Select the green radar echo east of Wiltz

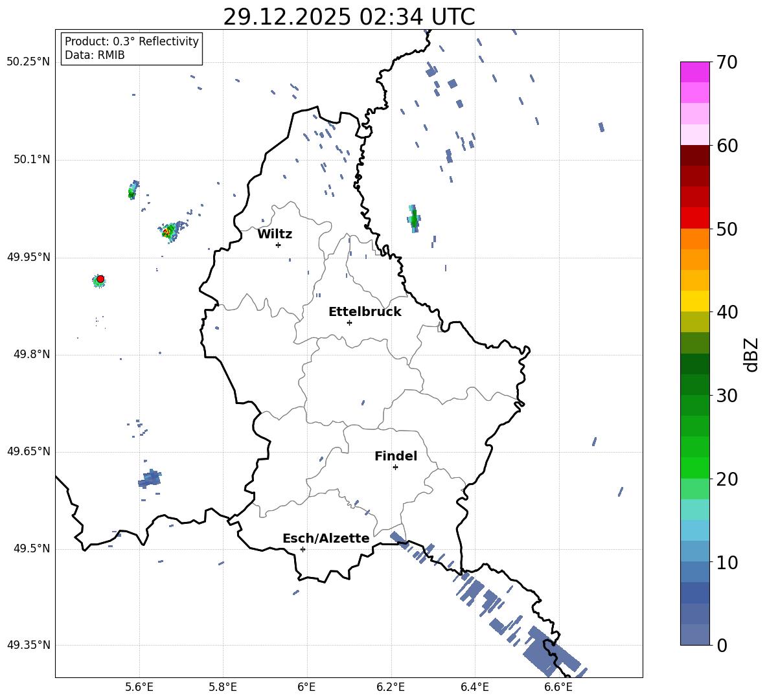pos(414,220)
